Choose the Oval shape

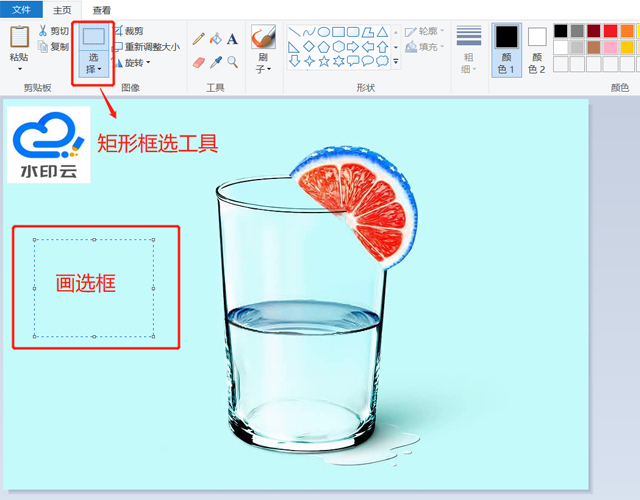coord(324,32)
